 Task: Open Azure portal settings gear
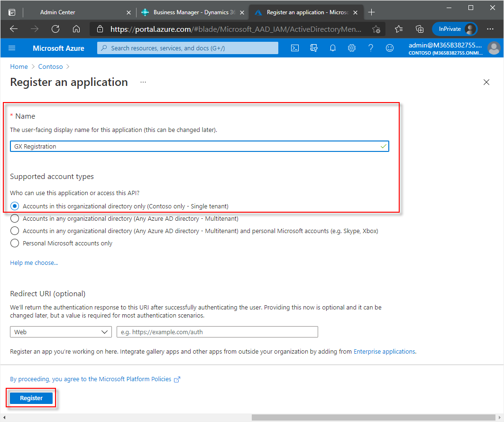coord(352,48)
